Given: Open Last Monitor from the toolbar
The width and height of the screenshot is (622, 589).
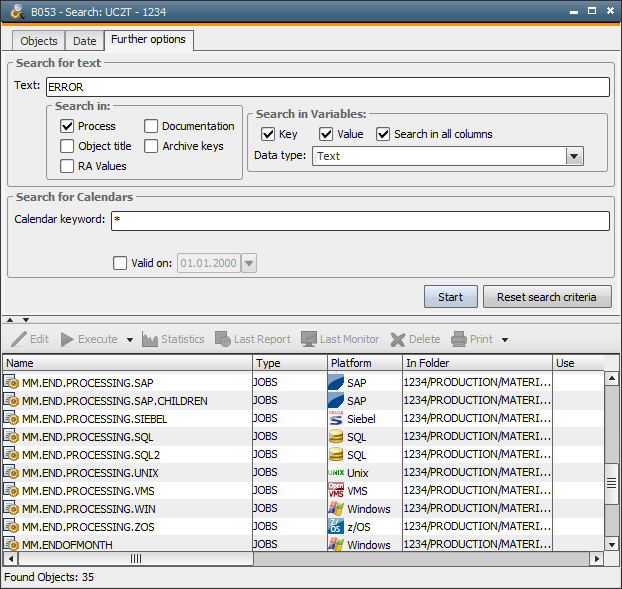Looking at the screenshot, I should click(340, 340).
